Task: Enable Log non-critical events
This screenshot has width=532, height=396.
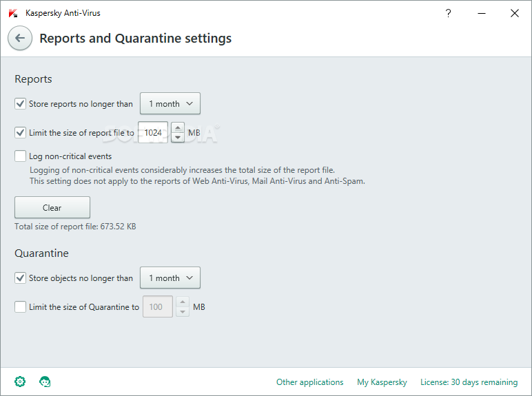Action: 21,156
